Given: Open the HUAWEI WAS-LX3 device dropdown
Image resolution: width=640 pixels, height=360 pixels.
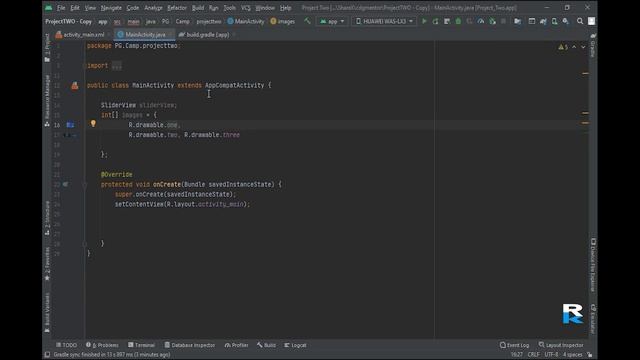Looking at the screenshot, I should (384, 21).
